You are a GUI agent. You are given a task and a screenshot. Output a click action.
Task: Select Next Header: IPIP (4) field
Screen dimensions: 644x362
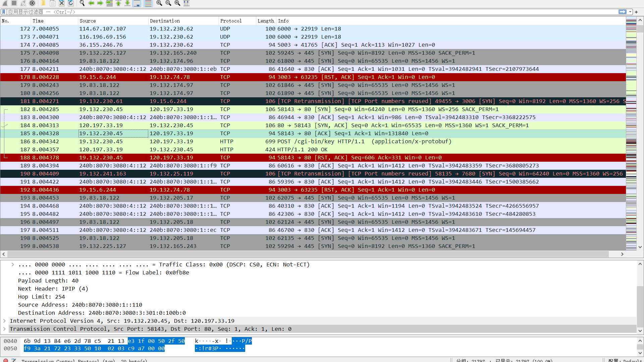point(53,289)
